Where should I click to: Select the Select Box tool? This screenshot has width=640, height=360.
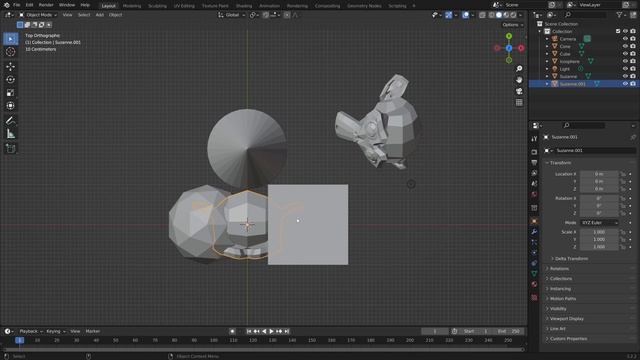point(10,39)
